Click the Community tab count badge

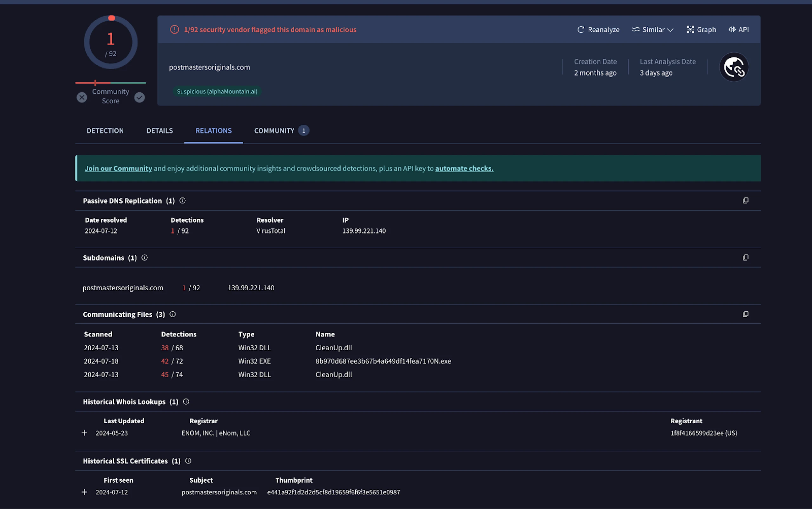(x=304, y=131)
